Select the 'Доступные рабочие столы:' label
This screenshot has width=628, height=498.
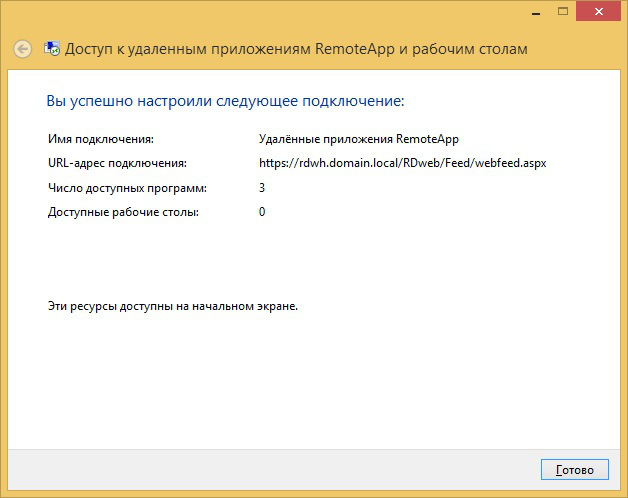(x=123, y=212)
